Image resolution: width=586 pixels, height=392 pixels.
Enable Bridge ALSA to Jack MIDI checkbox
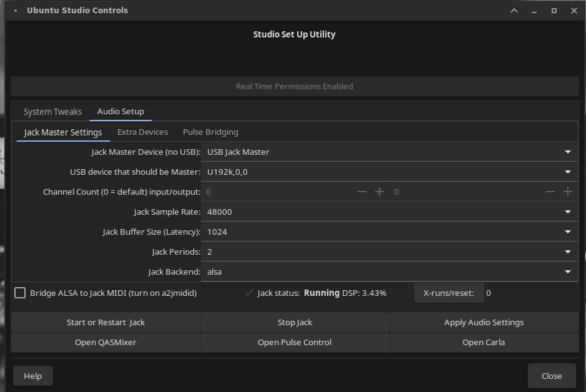pyautogui.click(x=20, y=293)
